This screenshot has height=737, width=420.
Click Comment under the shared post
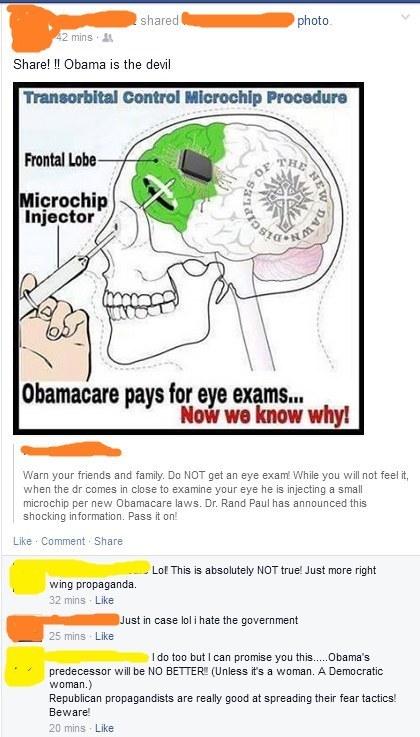click(63, 541)
